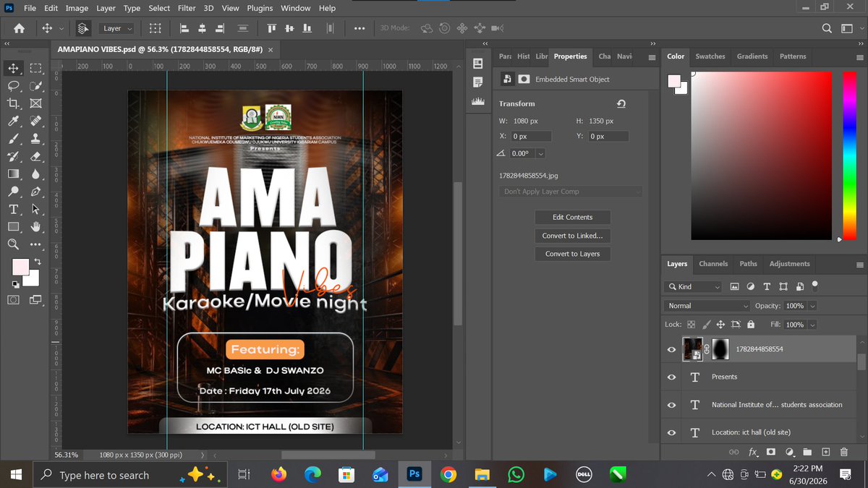Delete layer using the trash icon

pos(843,453)
